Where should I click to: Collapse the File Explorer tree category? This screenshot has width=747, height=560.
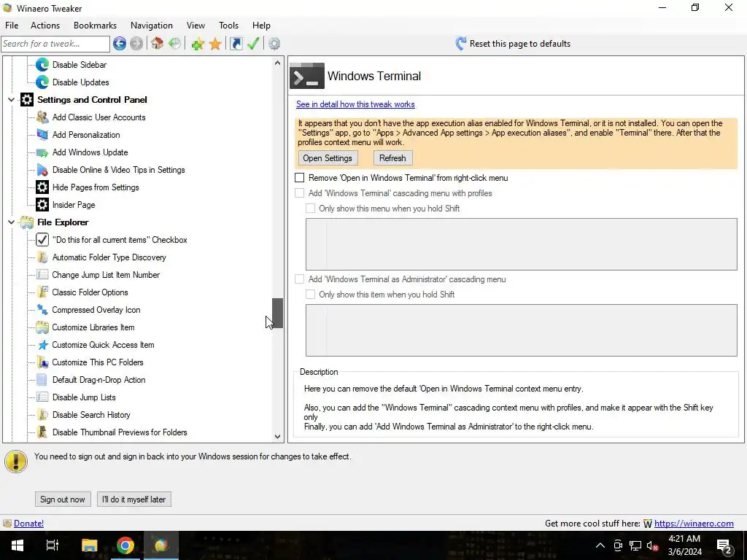[x=12, y=222]
